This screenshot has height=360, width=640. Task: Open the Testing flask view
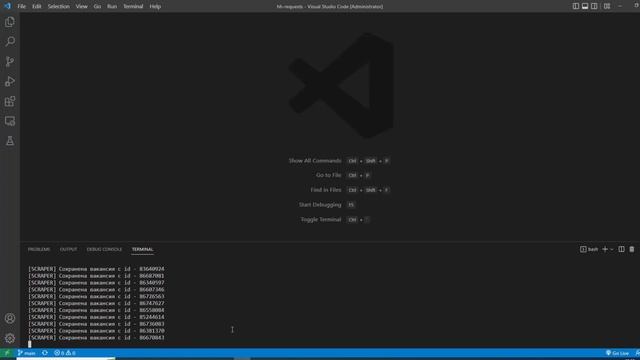[x=10, y=141]
